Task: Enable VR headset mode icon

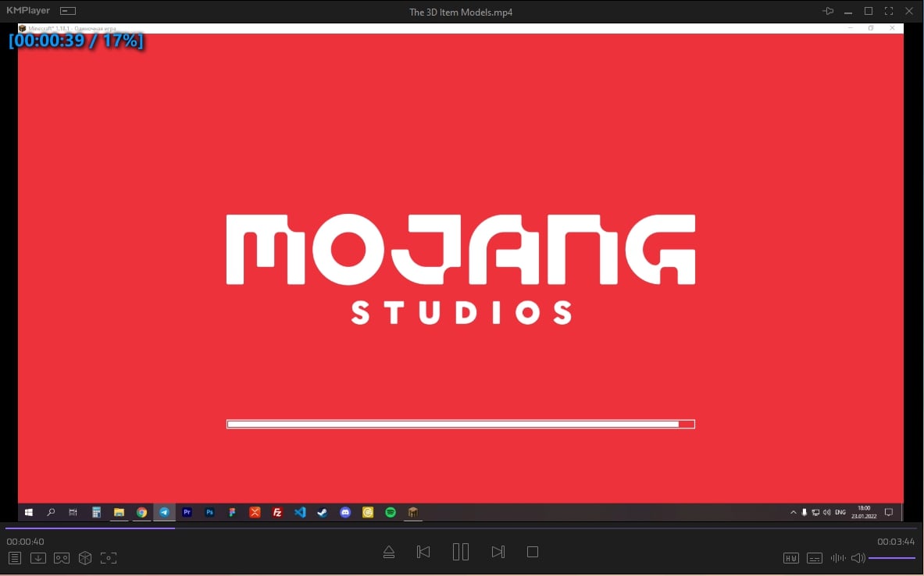Action: (62, 558)
